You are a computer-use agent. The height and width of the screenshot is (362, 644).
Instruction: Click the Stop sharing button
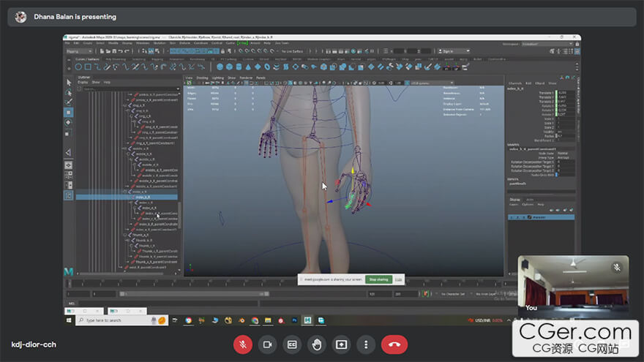tap(378, 279)
